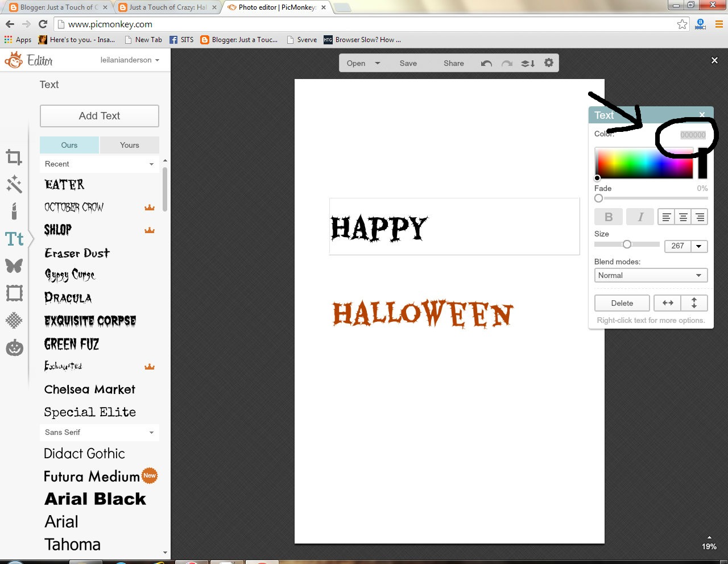Click the browser reload button
Image resolution: width=728 pixels, height=564 pixels.
click(43, 24)
